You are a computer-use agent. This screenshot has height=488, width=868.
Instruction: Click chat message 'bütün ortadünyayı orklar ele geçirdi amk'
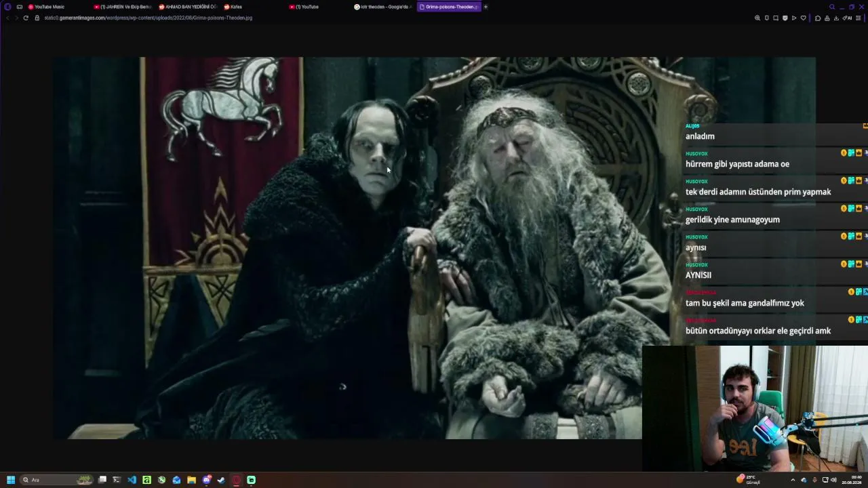coord(758,331)
